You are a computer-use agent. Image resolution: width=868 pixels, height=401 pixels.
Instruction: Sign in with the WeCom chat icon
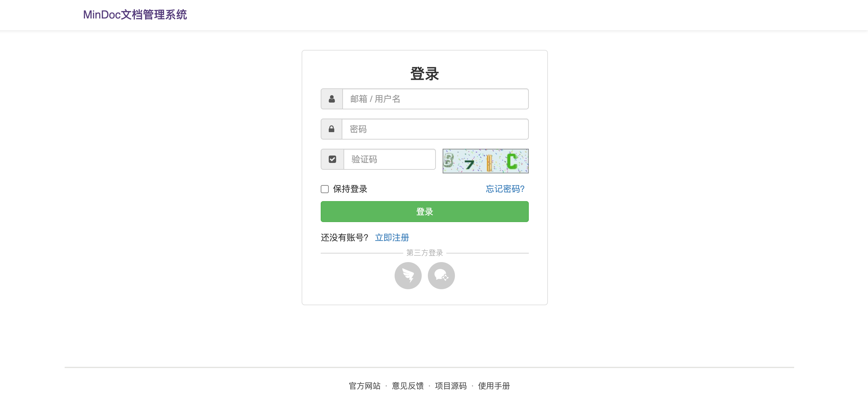441,276
